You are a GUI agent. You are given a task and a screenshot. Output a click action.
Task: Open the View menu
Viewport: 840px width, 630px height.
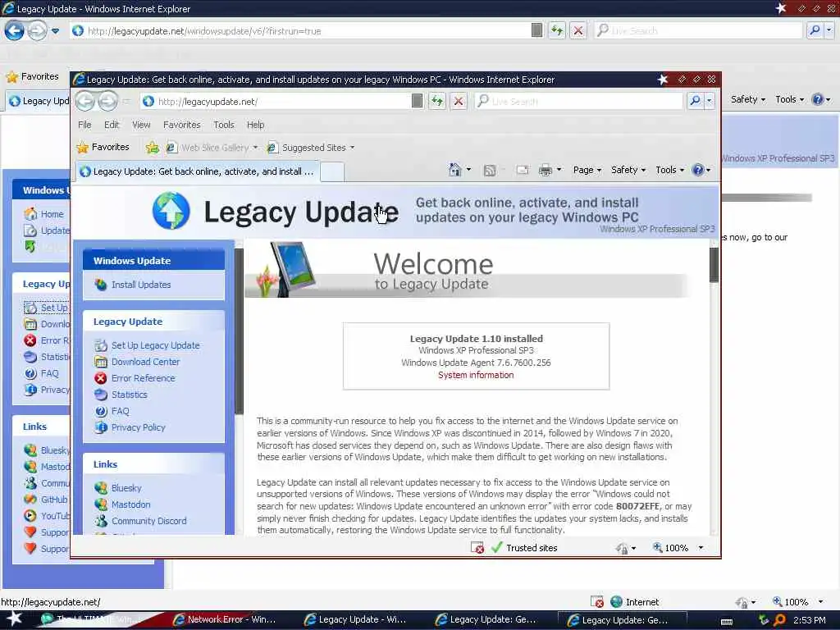pos(141,125)
